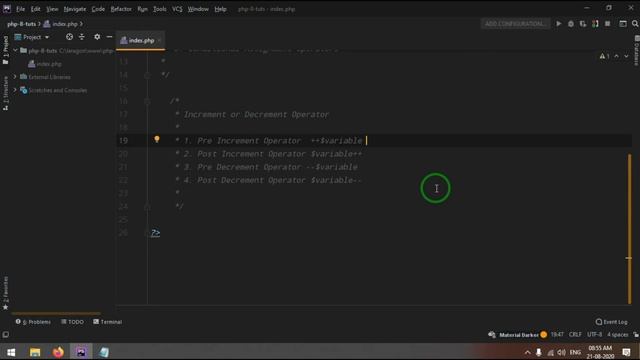Image resolution: width=640 pixels, height=360 pixels.
Task: Select the index.php editor tab
Action: click(x=140, y=40)
